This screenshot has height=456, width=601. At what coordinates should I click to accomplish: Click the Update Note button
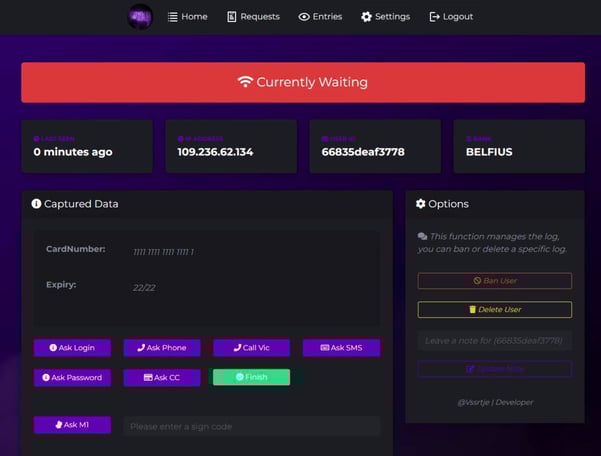coord(495,369)
